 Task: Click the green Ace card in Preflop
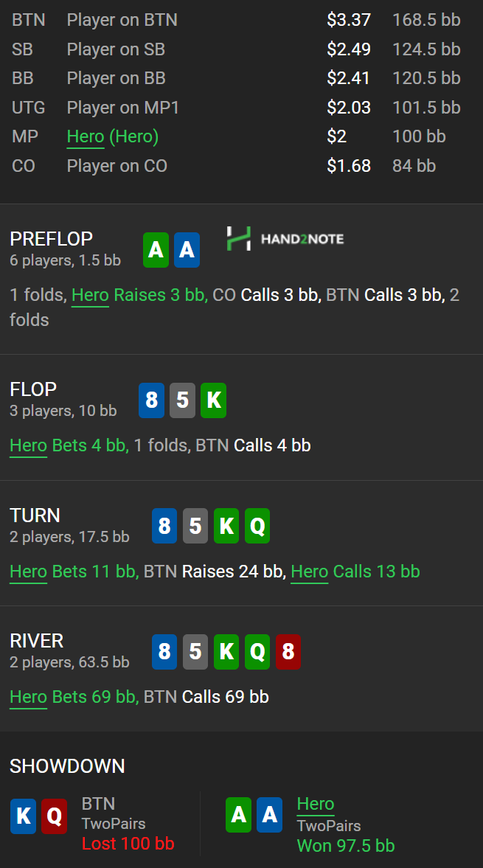[156, 250]
